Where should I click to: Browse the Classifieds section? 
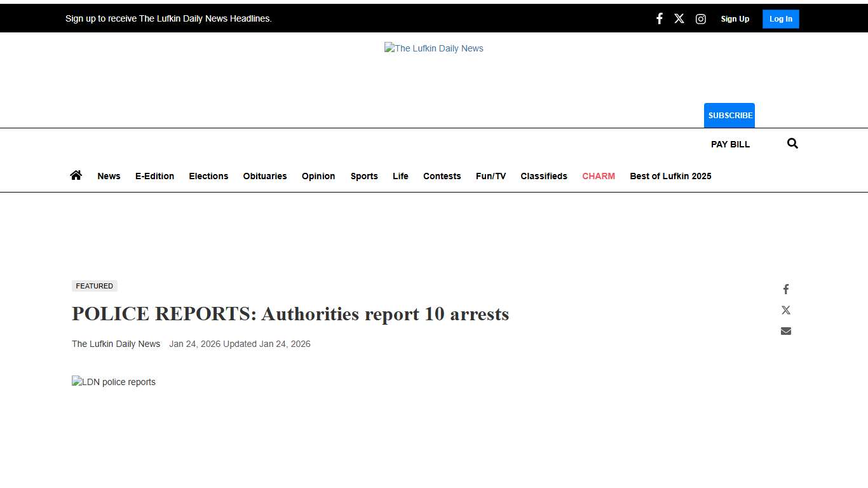[544, 176]
